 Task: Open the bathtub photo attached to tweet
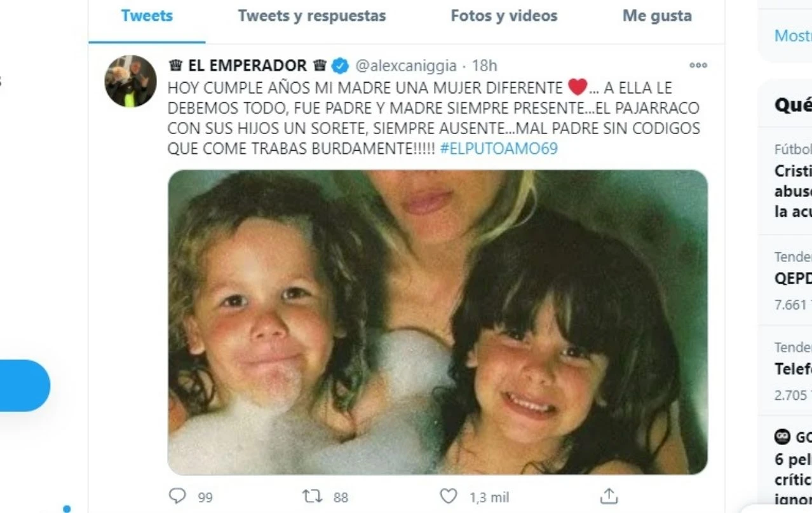[437, 322]
